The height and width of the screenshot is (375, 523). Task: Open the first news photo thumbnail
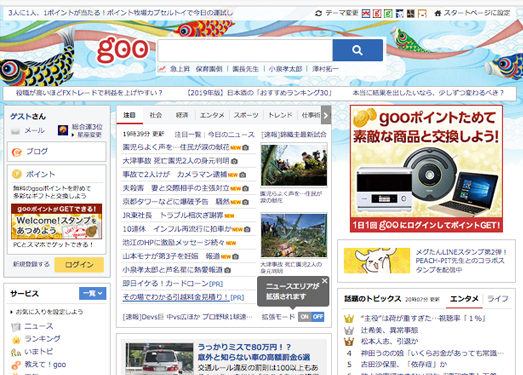294,165
